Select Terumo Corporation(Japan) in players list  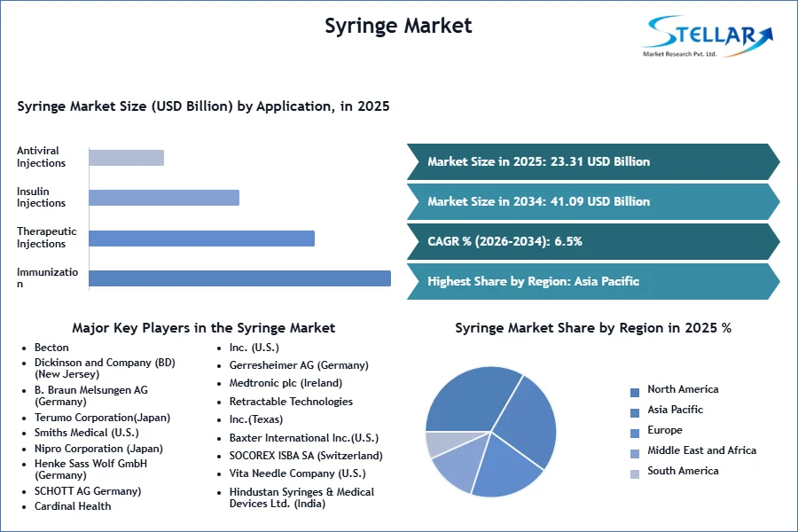[102, 418]
